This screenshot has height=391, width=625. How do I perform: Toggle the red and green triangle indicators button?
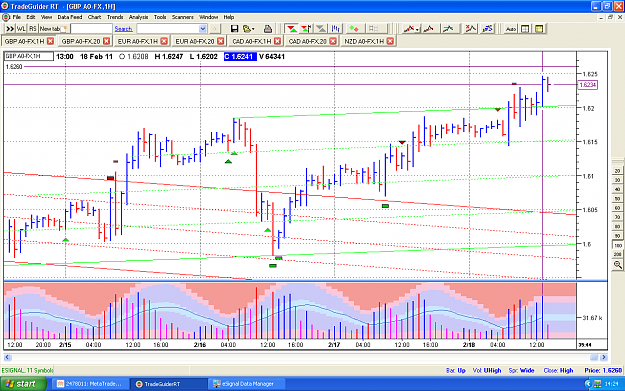pyautogui.click(x=292, y=29)
